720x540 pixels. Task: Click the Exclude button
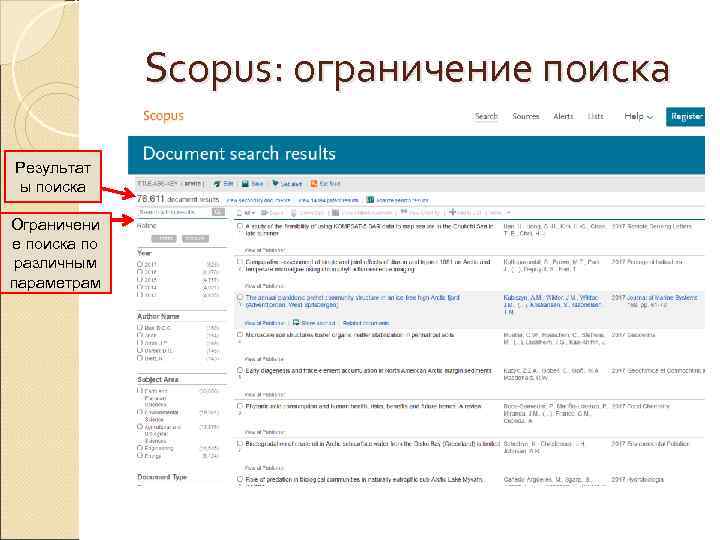pyautogui.click(x=195, y=238)
